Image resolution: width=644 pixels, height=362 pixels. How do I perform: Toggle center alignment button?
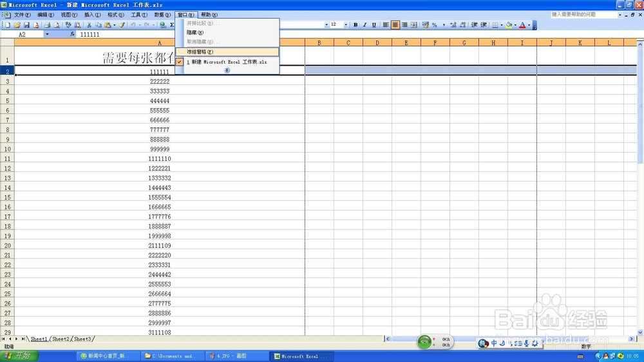(x=395, y=25)
